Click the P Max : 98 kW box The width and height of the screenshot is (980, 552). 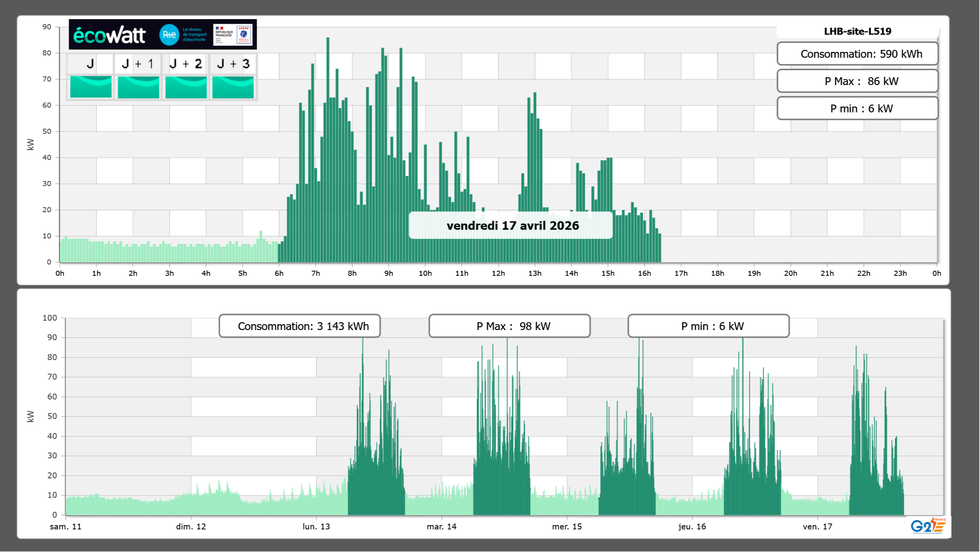[x=509, y=326]
